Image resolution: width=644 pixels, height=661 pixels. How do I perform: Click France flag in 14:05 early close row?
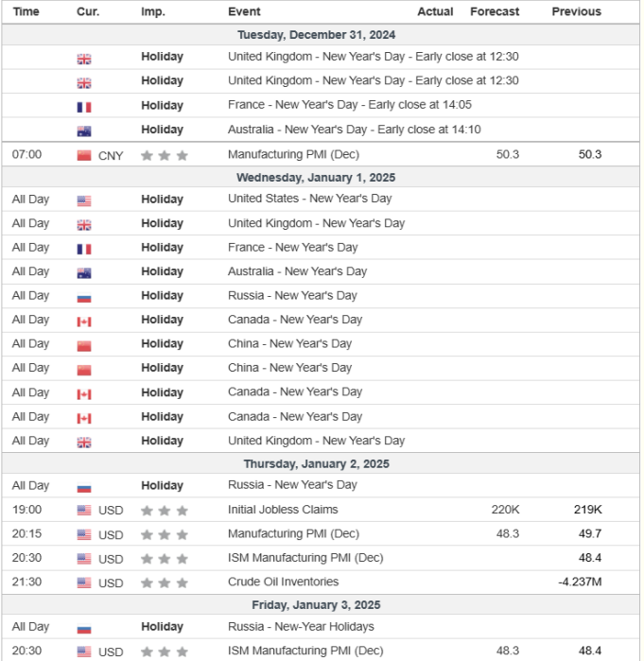coord(84,107)
